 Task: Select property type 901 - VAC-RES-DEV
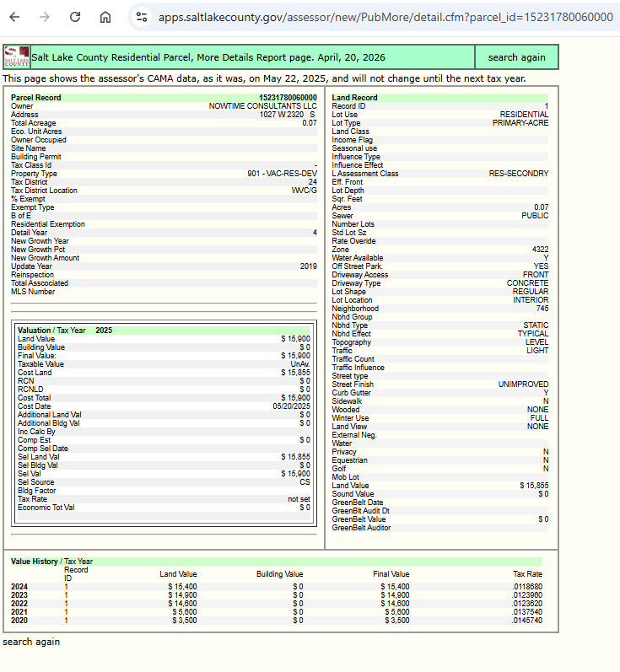282,174
